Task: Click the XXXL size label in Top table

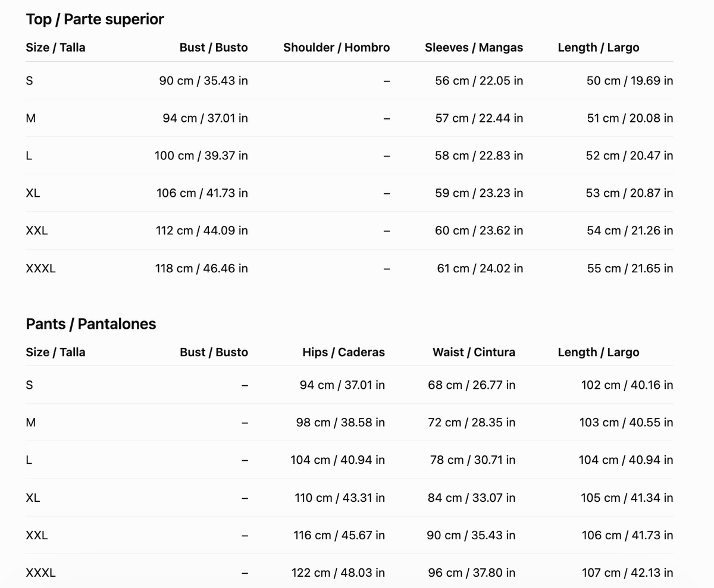Action: point(40,268)
